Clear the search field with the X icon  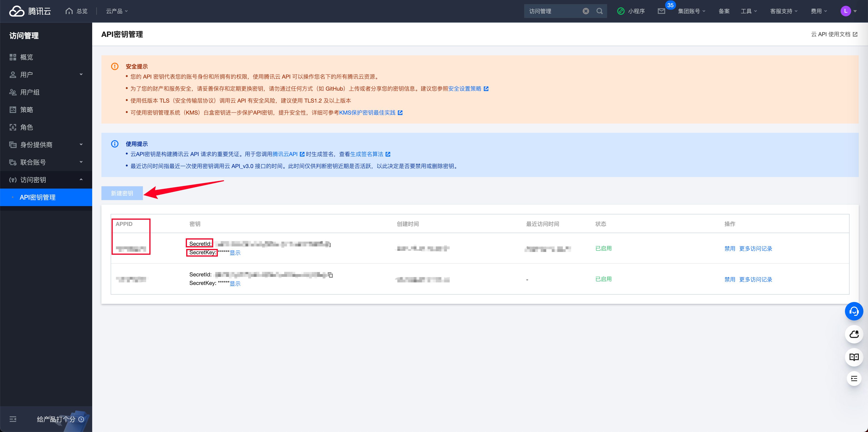point(586,11)
